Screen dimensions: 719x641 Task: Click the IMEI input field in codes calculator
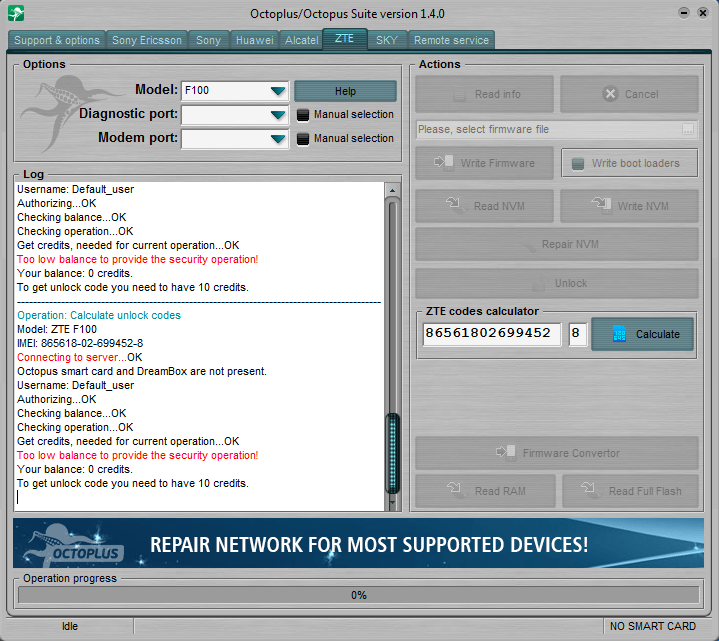pos(492,334)
